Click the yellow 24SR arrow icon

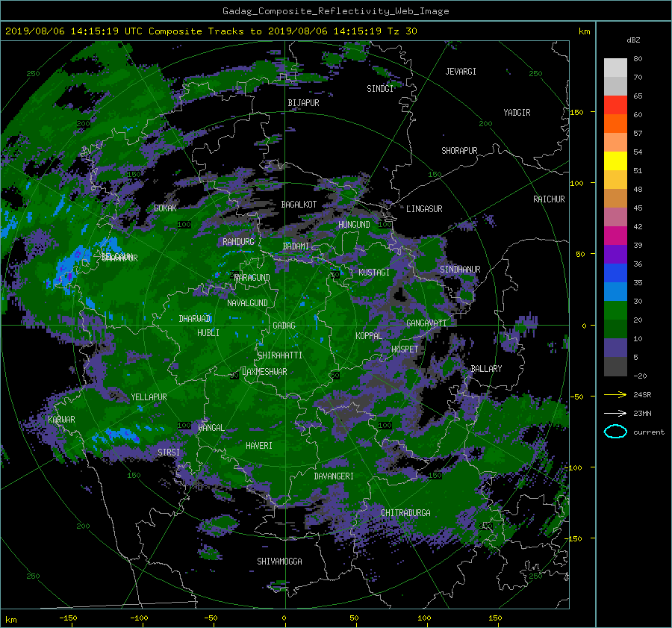click(615, 394)
